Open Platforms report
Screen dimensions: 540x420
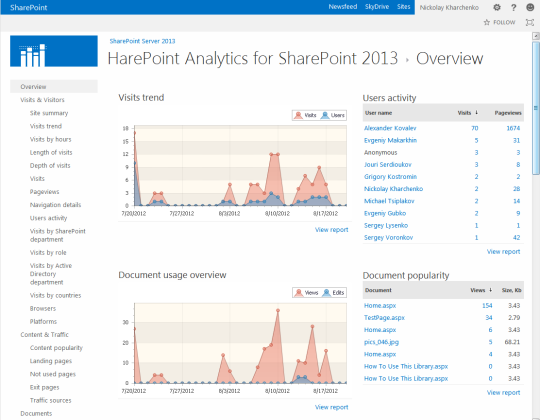pyautogui.click(x=43, y=321)
